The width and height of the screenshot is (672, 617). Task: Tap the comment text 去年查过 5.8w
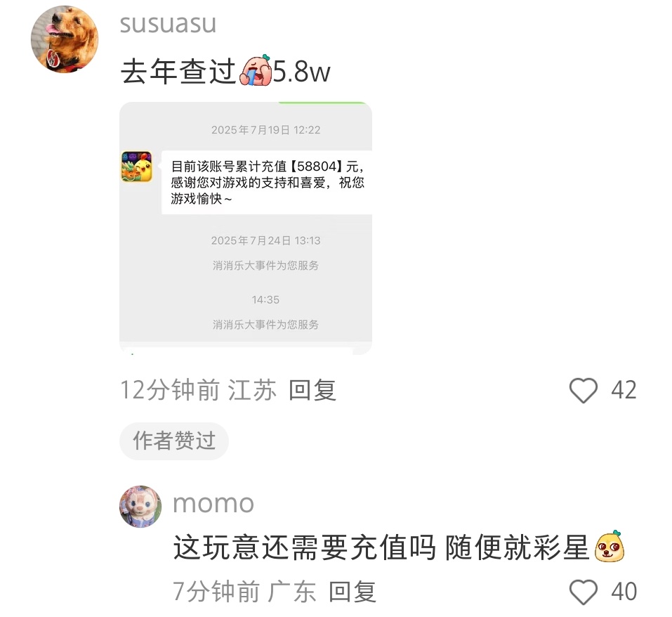(x=225, y=71)
